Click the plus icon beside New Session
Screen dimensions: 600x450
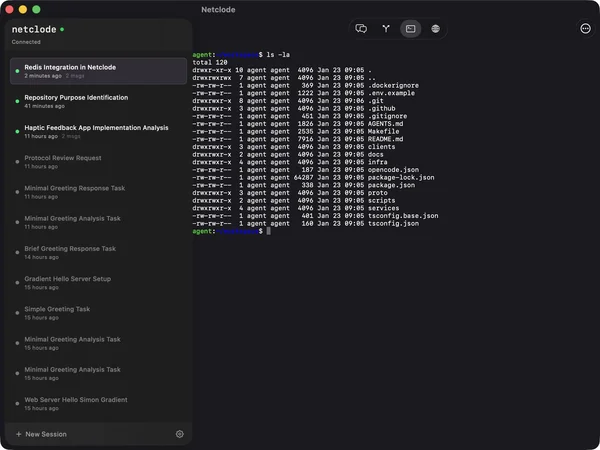click(x=18, y=434)
